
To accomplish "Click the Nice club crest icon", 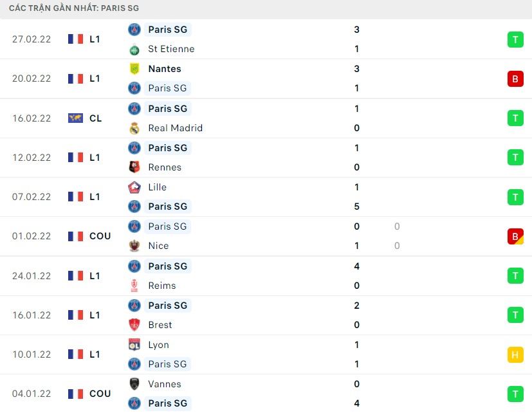I will pos(134,246).
